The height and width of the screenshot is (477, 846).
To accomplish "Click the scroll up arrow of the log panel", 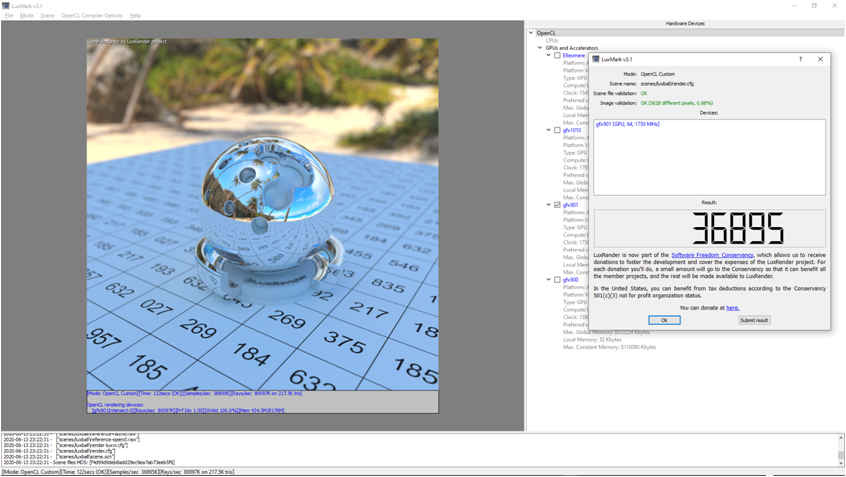I will coord(841,439).
